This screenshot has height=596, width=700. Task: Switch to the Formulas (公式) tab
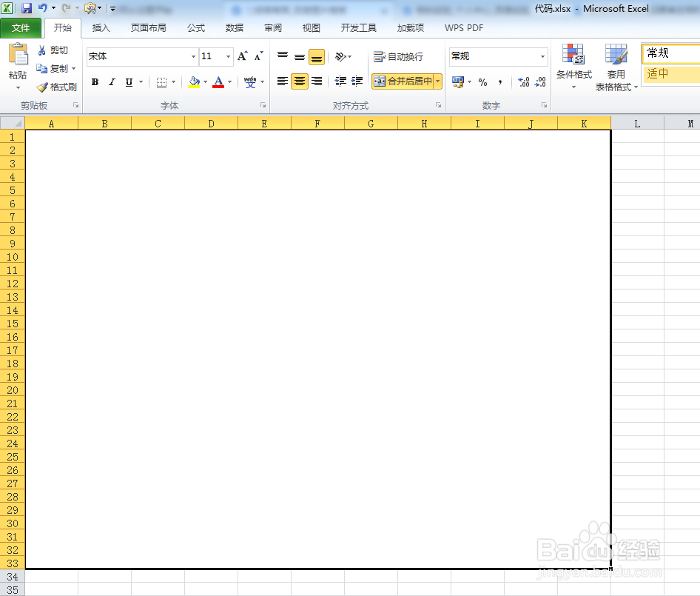(196, 28)
